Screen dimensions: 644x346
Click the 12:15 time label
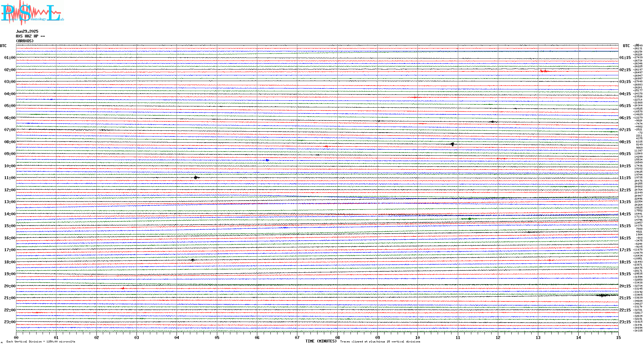[625, 190]
